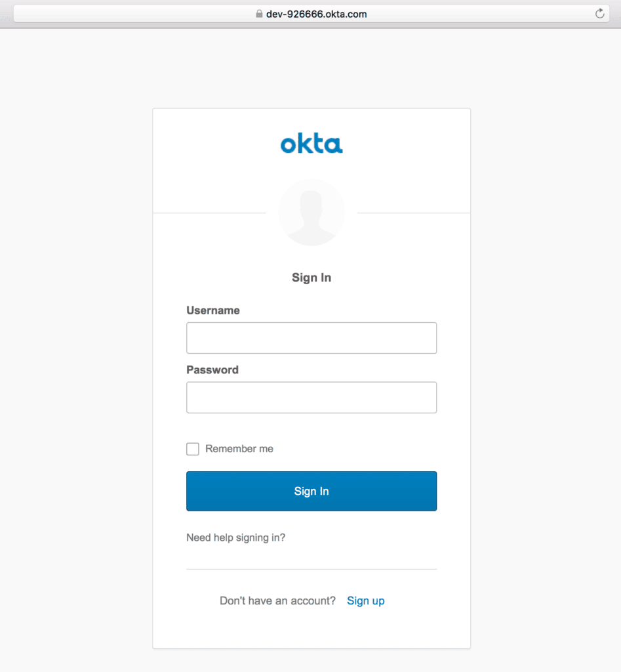The image size is (621, 672).
Task: Click the divider line above the sign-up prompt
Action: tap(311, 569)
